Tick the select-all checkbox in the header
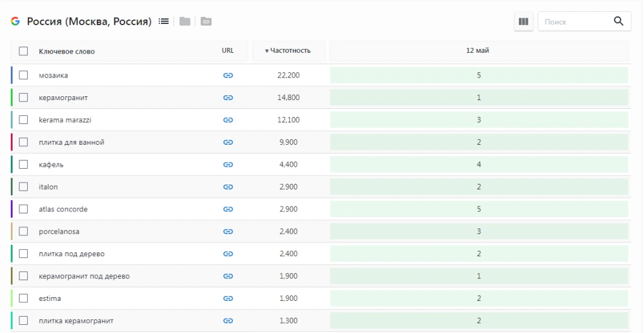This screenshot has height=333, width=644. point(23,52)
